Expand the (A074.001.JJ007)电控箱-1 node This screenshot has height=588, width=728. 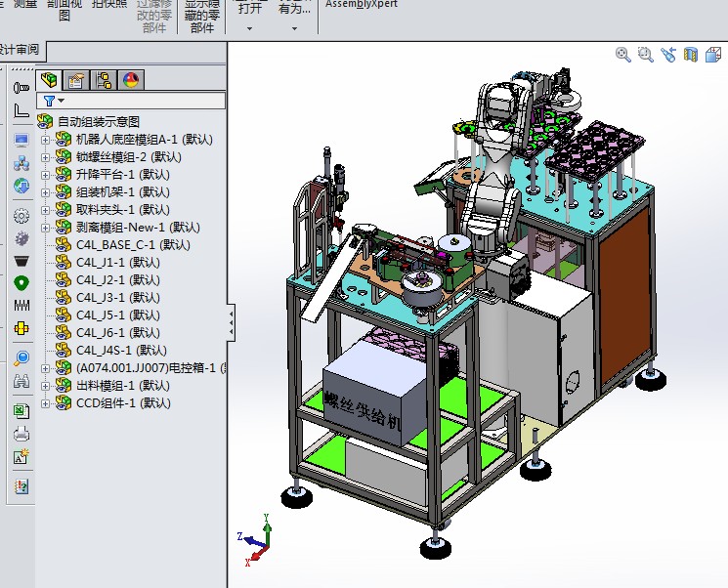[46, 368]
